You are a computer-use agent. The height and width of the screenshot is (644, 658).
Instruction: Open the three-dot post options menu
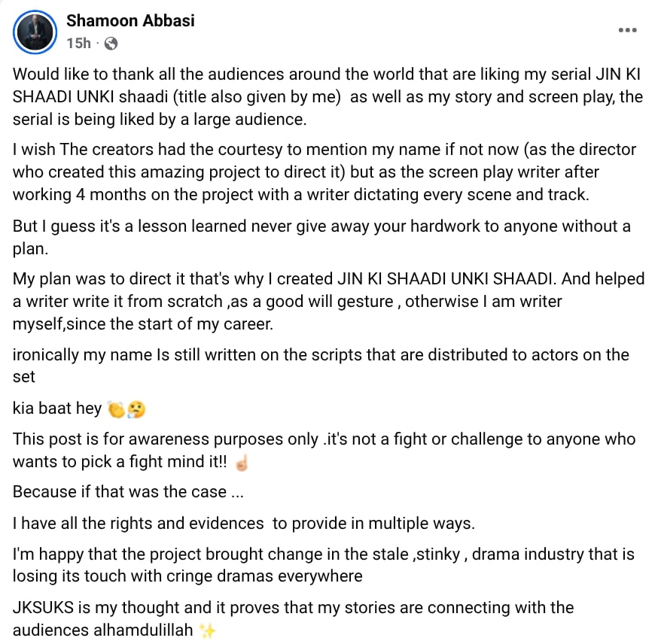coord(627,30)
